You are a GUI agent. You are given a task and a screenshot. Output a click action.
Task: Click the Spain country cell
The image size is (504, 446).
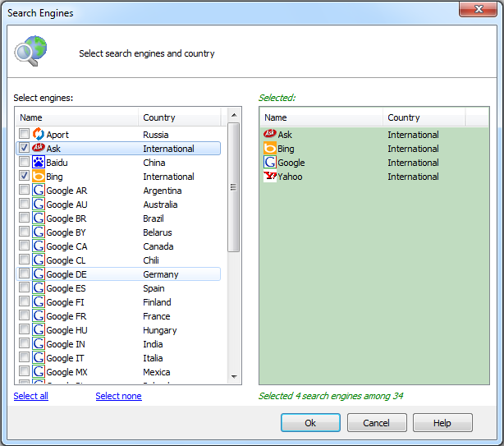[153, 288]
